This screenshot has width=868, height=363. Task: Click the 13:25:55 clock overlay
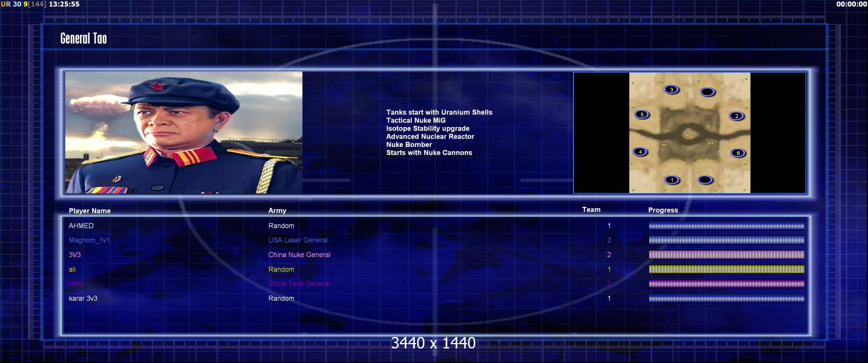(64, 4)
